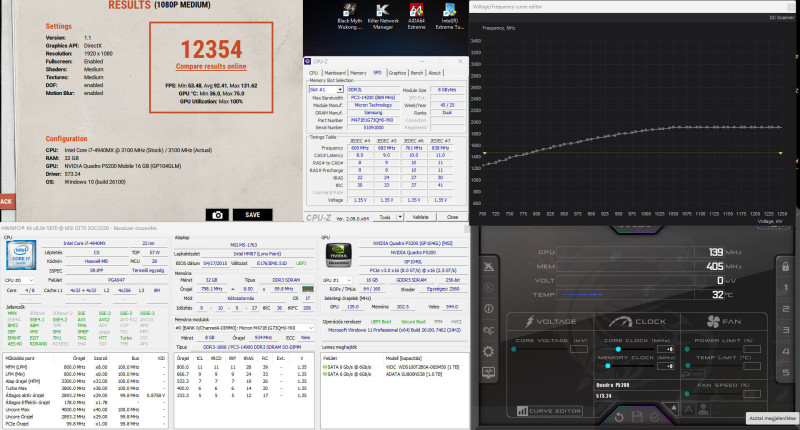Viewport: 800px width, 430px height.
Task: Click the Memory Clock offset value field
Action: (x=666, y=366)
